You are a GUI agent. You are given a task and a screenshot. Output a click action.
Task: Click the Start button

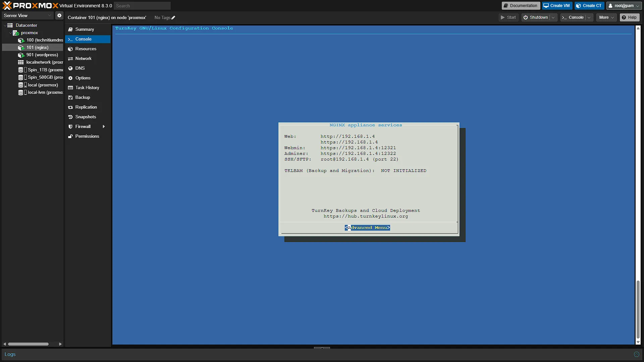click(508, 17)
